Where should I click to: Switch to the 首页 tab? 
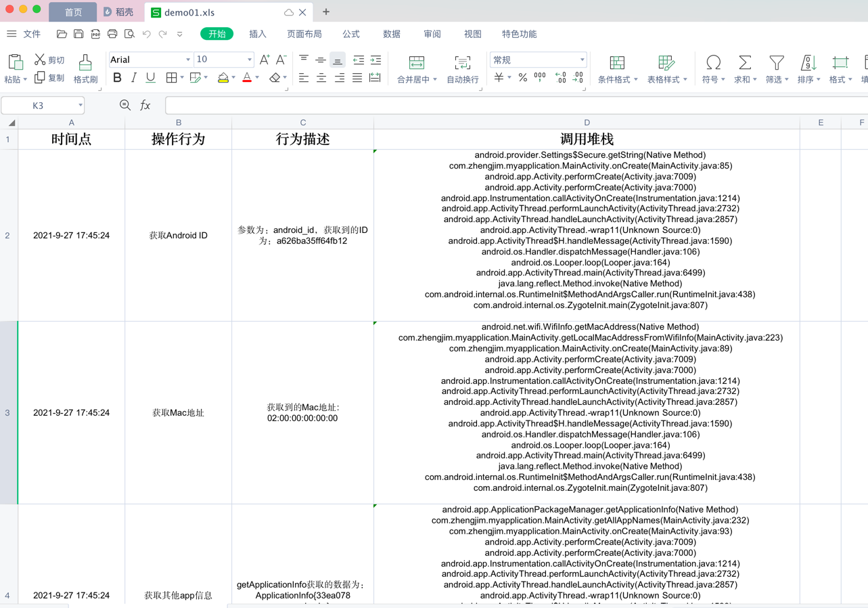pos(73,12)
